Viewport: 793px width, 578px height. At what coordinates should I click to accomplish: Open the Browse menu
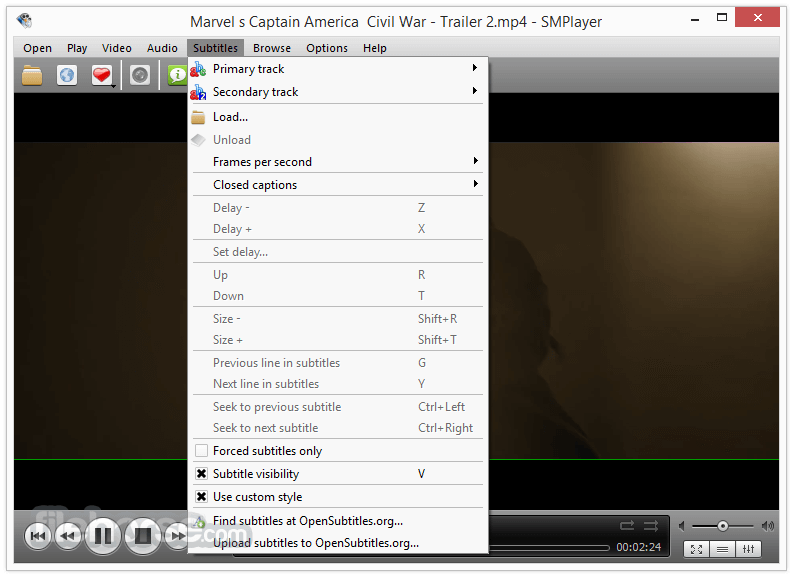[x=272, y=48]
